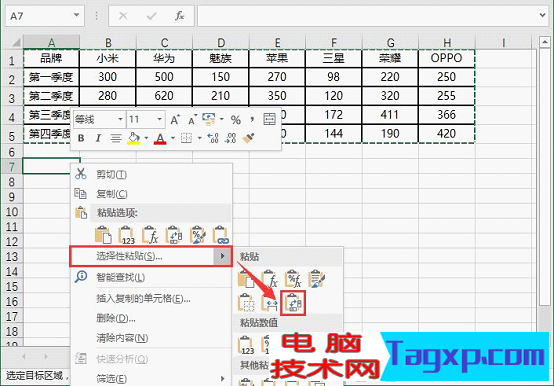The height and width of the screenshot is (386, 554).
Task: Click Paste Link (chain) icon in context menu row
Action: tap(221, 235)
